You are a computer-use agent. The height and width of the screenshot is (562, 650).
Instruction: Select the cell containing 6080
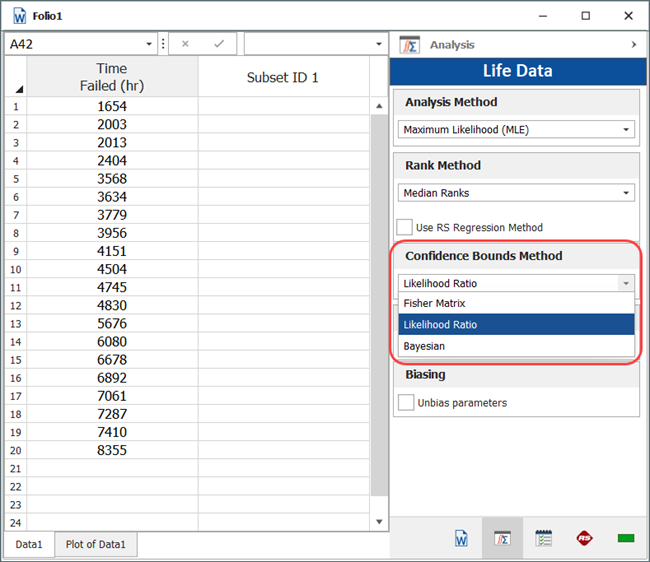[x=112, y=342]
